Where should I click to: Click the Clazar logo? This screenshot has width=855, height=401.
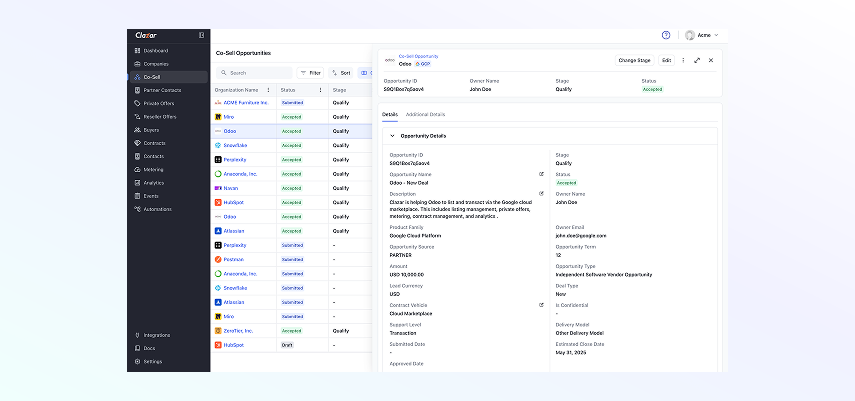(x=146, y=35)
